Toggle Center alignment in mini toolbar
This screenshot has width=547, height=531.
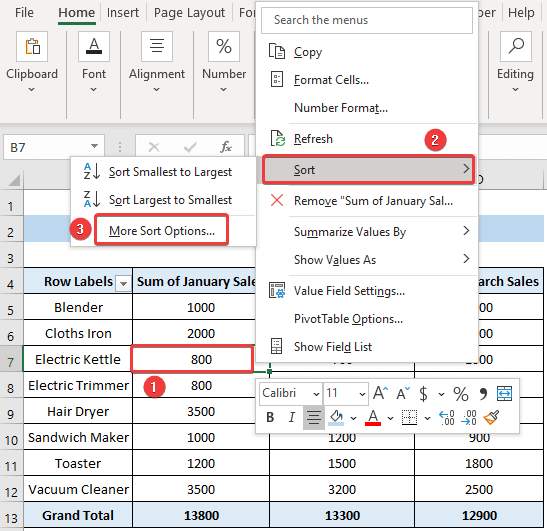click(x=313, y=417)
